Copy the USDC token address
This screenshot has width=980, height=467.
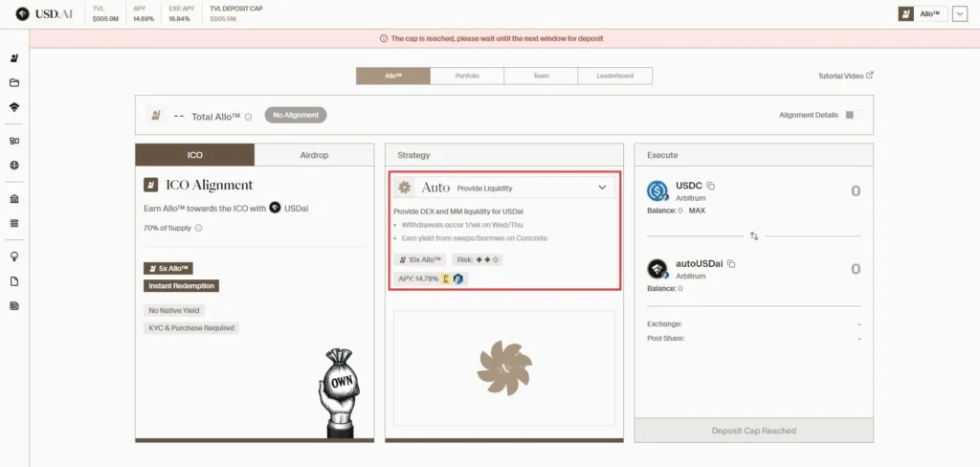click(x=711, y=186)
